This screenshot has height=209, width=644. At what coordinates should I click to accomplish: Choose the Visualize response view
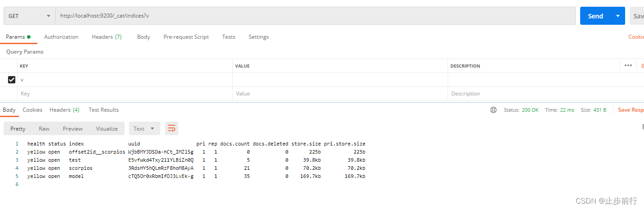point(107,128)
